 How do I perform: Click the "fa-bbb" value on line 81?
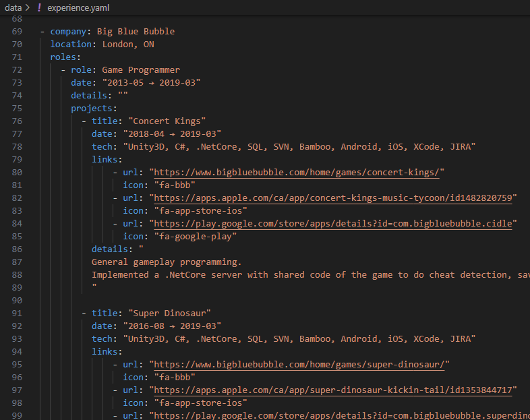pyautogui.click(x=175, y=185)
